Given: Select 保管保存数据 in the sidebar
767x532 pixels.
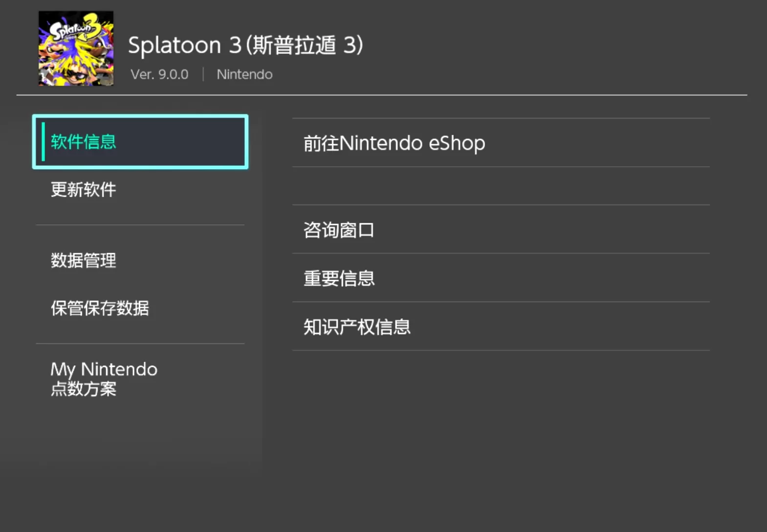Looking at the screenshot, I should pyautogui.click(x=100, y=308).
